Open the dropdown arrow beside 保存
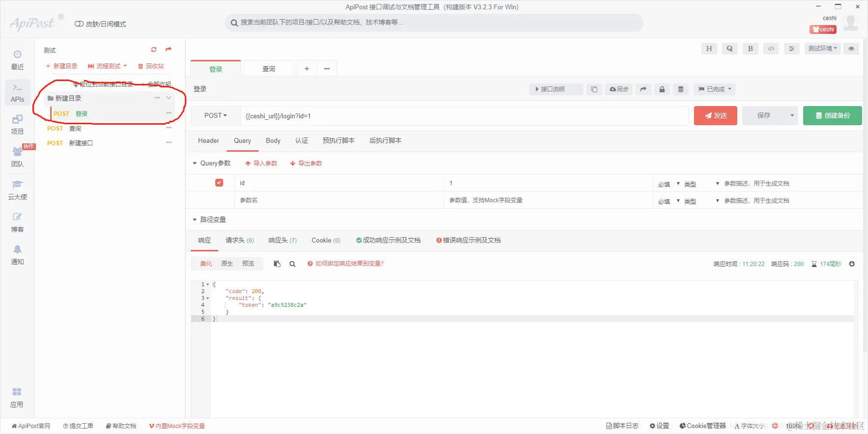The height and width of the screenshot is (434, 868). (792, 116)
